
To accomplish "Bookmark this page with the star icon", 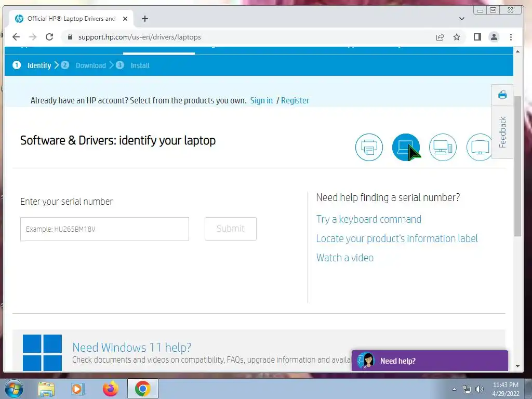I will point(457,37).
